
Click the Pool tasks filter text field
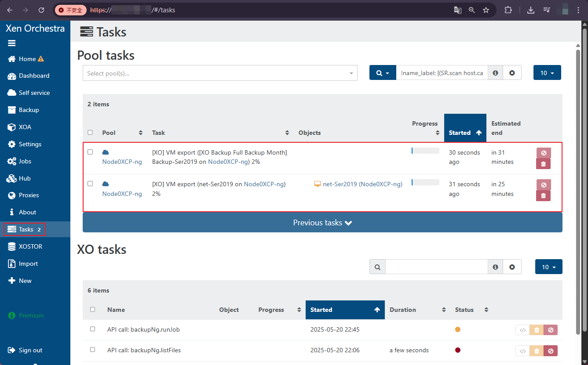point(442,73)
